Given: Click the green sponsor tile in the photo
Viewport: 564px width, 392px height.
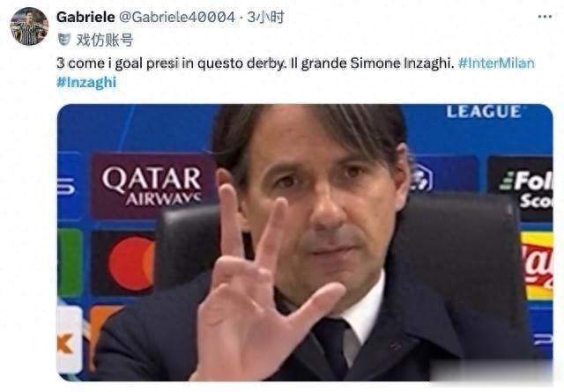Looking at the screenshot, I should (x=70, y=263).
